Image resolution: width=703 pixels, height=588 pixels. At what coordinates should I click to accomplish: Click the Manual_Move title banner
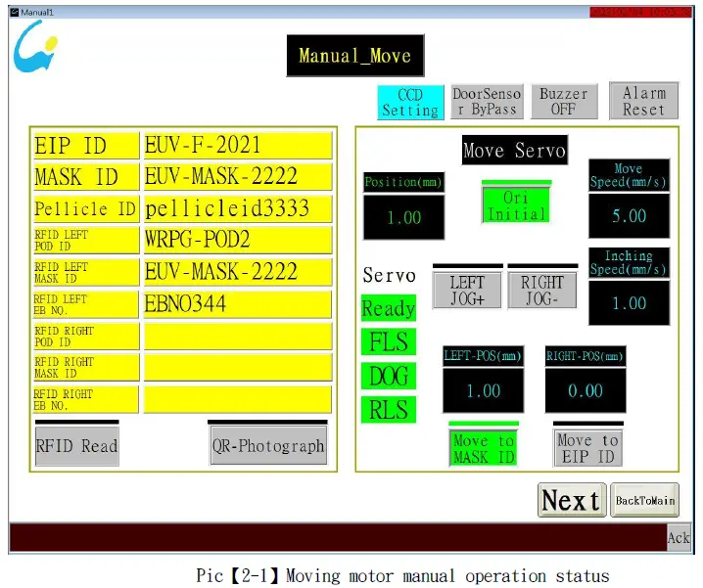(x=355, y=56)
